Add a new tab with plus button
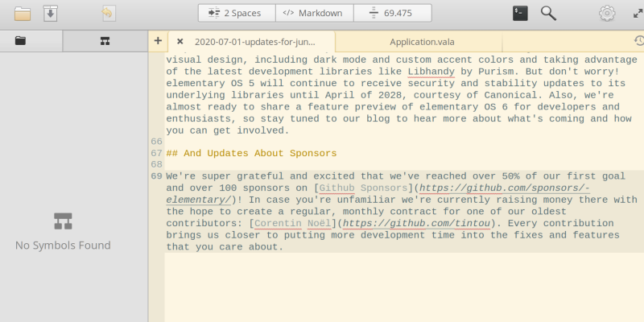Image resolution: width=644 pixels, height=322 pixels. pos(158,41)
